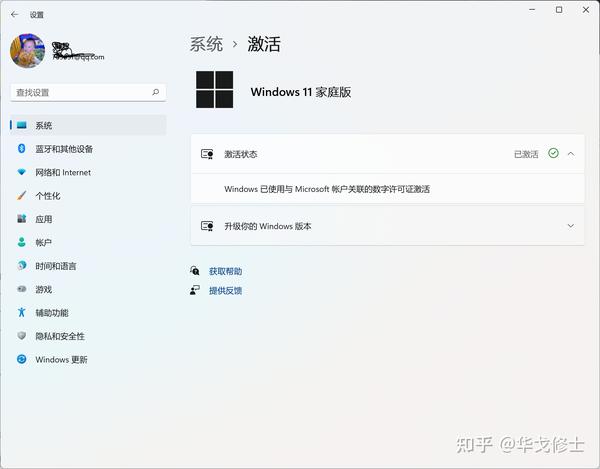600x469 pixels.
Task: Open 游戏 settings page
Action: (88, 289)
